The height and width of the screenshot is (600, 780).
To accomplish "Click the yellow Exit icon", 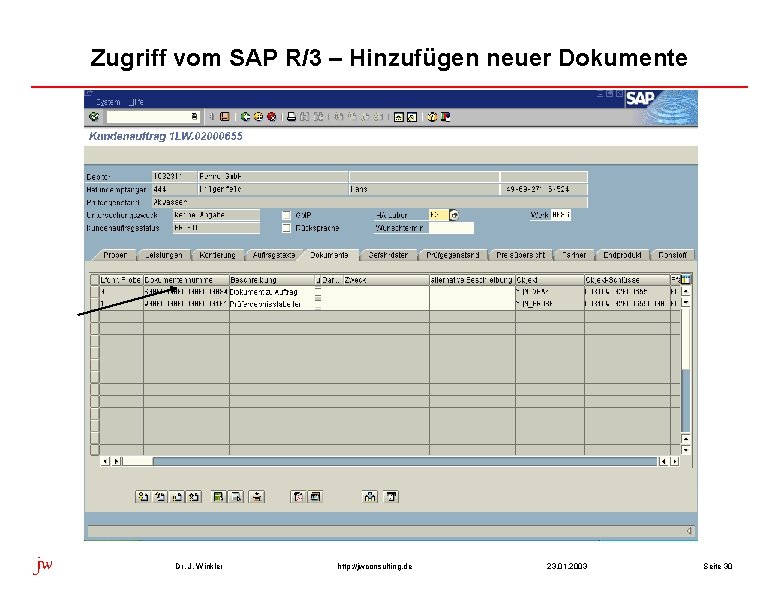I will [x=258, y=117].
